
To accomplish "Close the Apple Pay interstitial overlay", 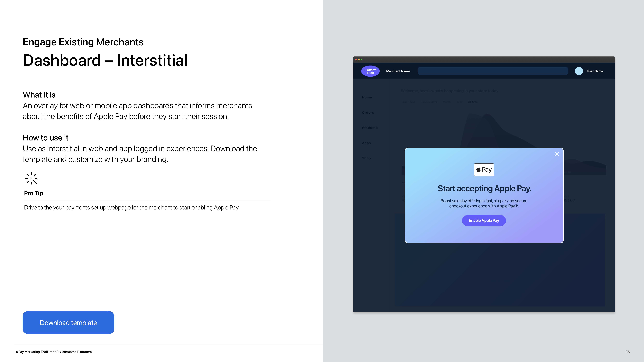I will [x=557, y=154].
